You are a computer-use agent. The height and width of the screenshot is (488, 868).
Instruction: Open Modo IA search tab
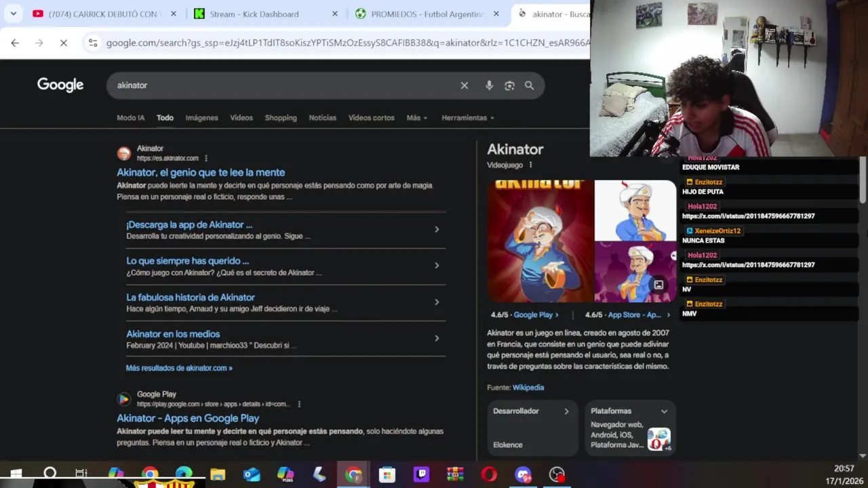point(130,118)
